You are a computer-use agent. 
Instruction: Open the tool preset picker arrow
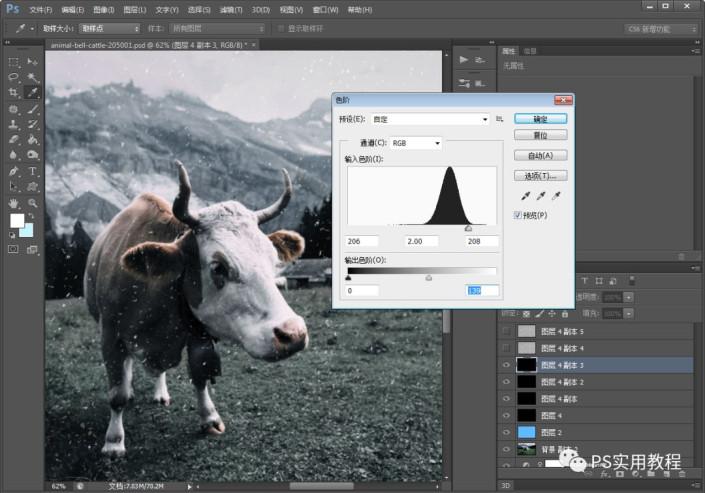tap(32, 29)
